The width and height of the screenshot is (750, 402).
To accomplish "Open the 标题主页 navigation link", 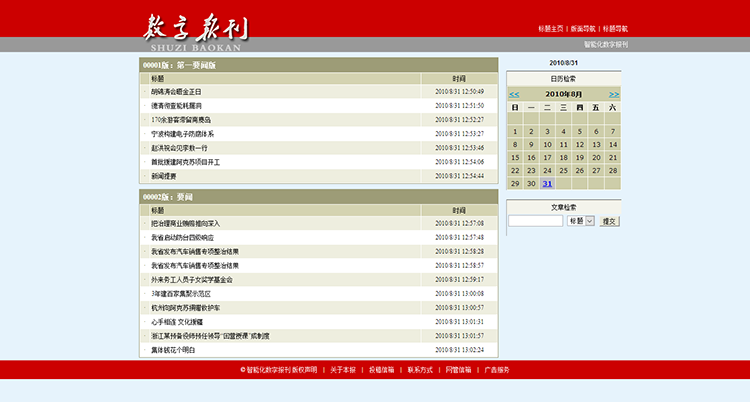I will pyautogui.click(x=551, y=28).
